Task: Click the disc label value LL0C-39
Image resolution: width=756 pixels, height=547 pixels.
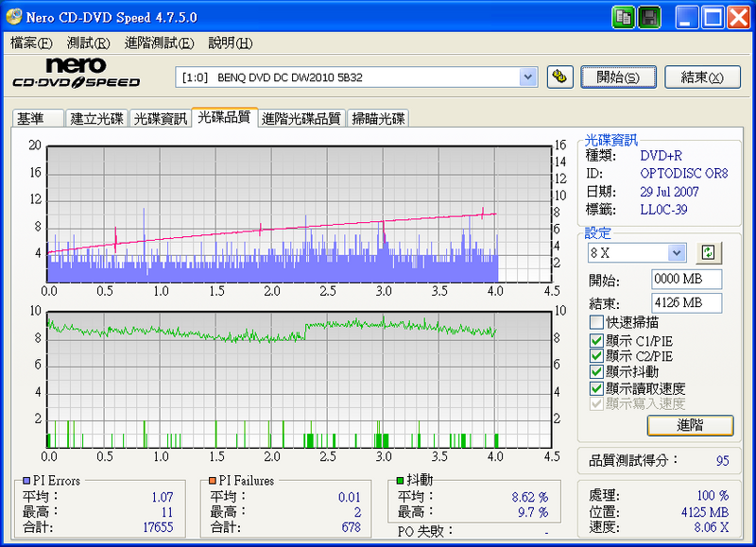Action: pyautogui.click(x=663, y=210)
